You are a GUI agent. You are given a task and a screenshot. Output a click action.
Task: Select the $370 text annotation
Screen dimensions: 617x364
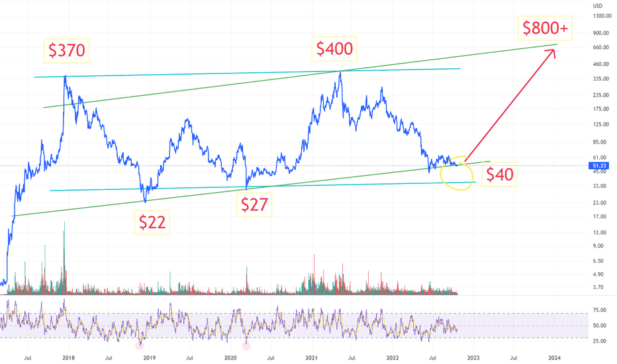click(66, 50)
